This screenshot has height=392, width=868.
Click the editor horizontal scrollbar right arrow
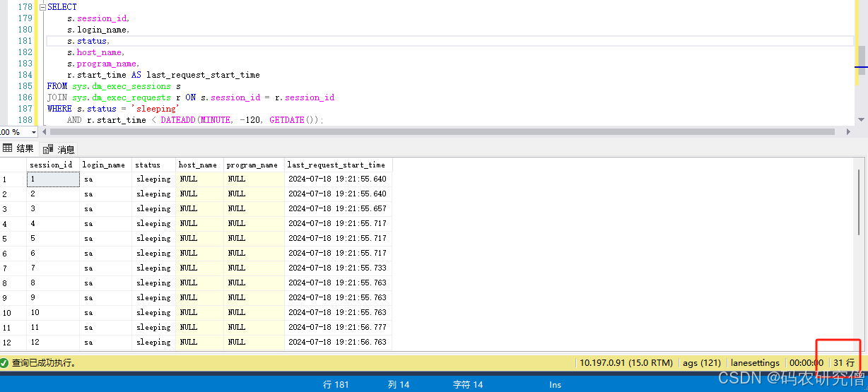pos(850,132)
